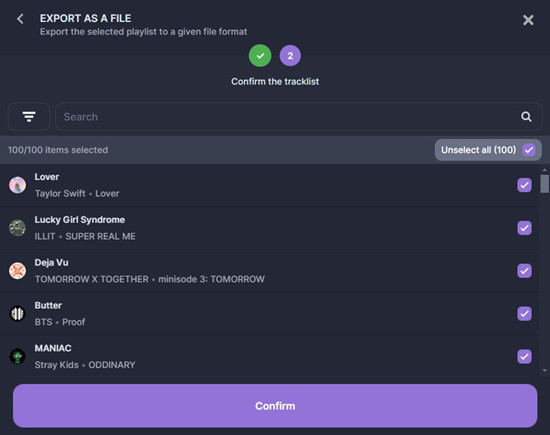Click '100/100 items selected' label
Image resolution: width=550 pixels, height=435 pixels.
pyautogui.click(x=58, y=150)
